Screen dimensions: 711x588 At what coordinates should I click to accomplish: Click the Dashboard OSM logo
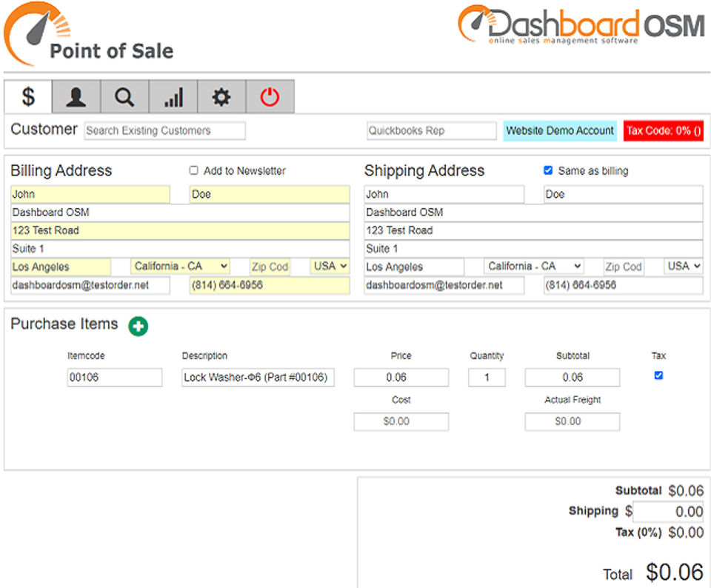pos(581,25)
